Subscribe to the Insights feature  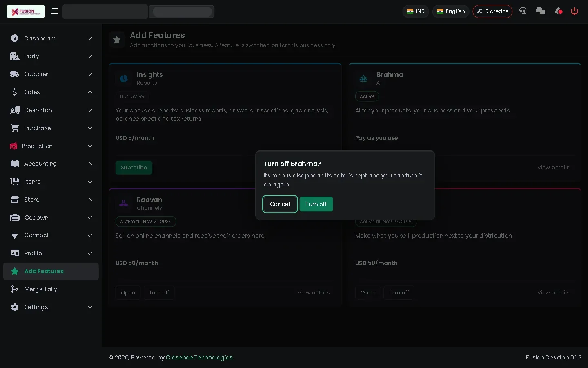click(x=134, y=168)
